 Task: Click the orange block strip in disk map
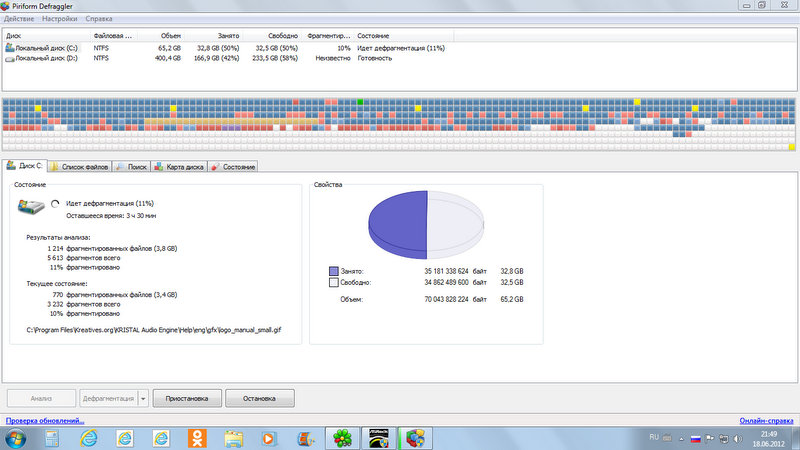coord(231,122)
